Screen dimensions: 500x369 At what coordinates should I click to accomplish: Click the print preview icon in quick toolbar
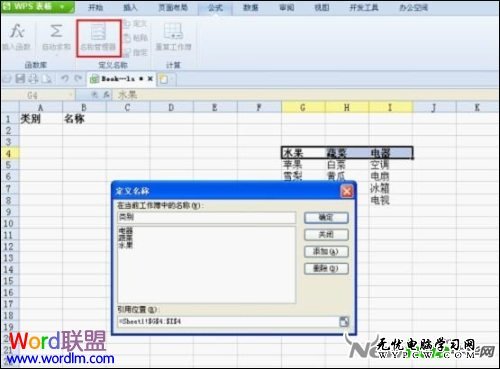47,79
